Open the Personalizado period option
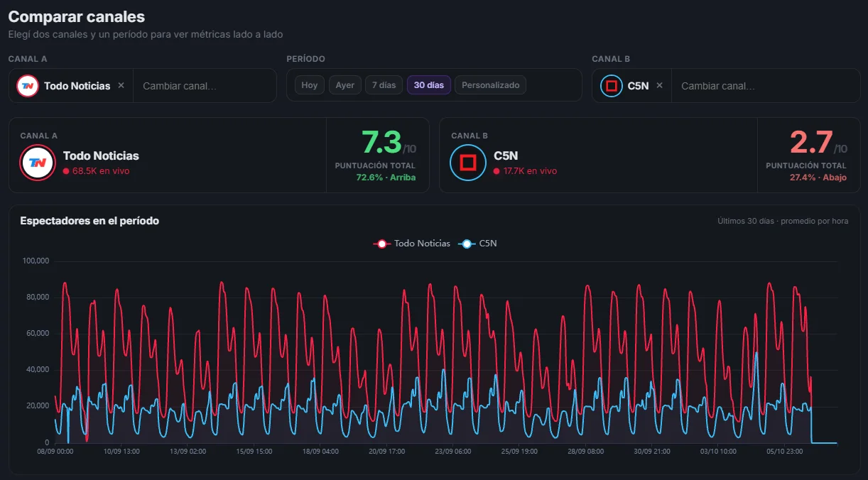This screenshot has width=868, height=480. coord(491,85)
